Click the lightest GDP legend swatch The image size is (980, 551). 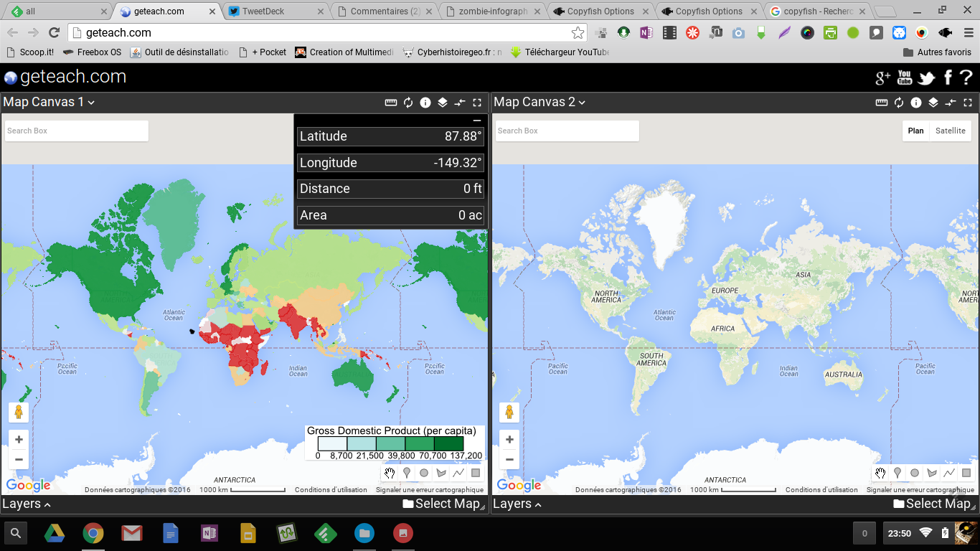[332, 444]
